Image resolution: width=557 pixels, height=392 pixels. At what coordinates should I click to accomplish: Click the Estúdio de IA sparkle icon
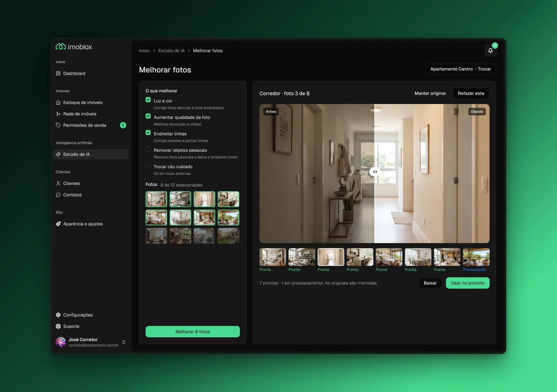[58, 154]
